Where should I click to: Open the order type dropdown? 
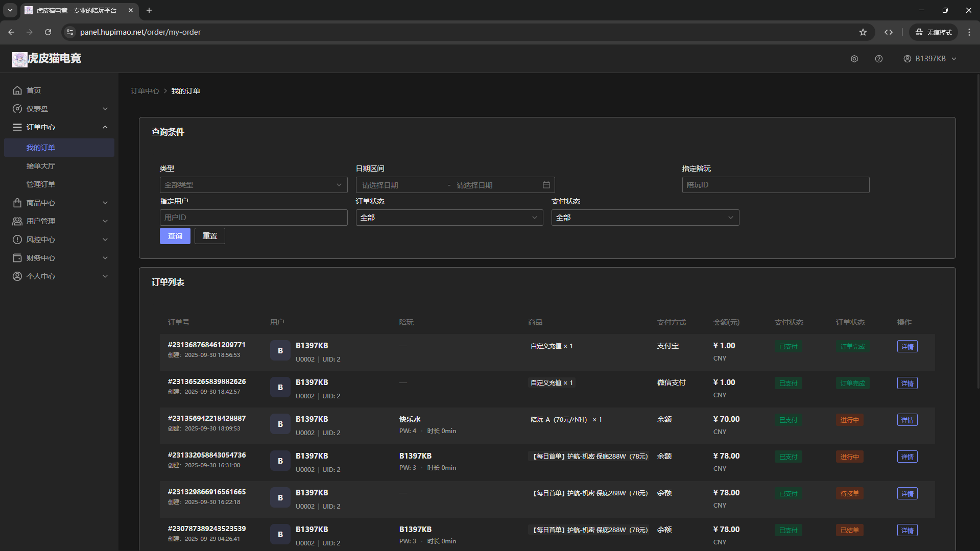point(253,185)
